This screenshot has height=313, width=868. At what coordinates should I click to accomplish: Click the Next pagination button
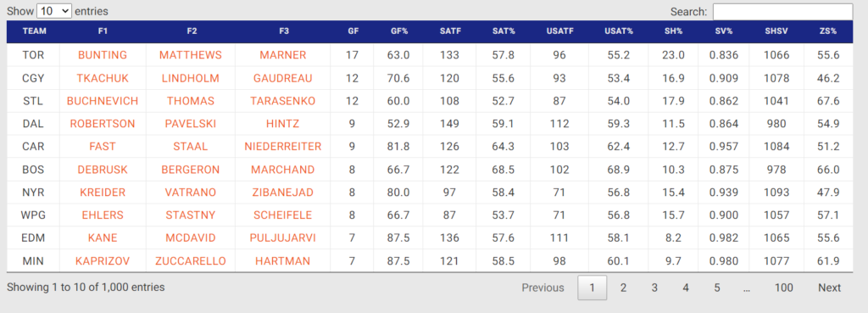[829, 288]
